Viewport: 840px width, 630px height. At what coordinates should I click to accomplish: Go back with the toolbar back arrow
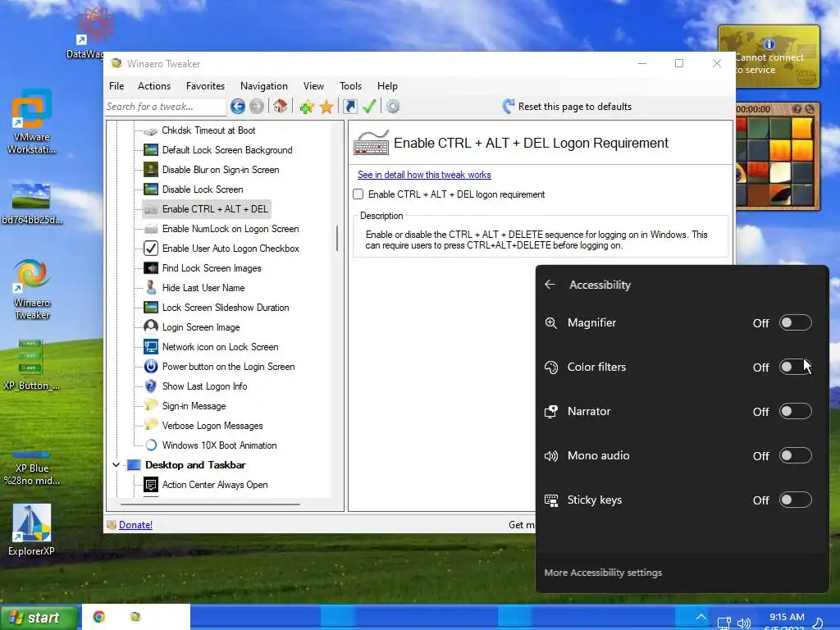(x=238, y=106)
